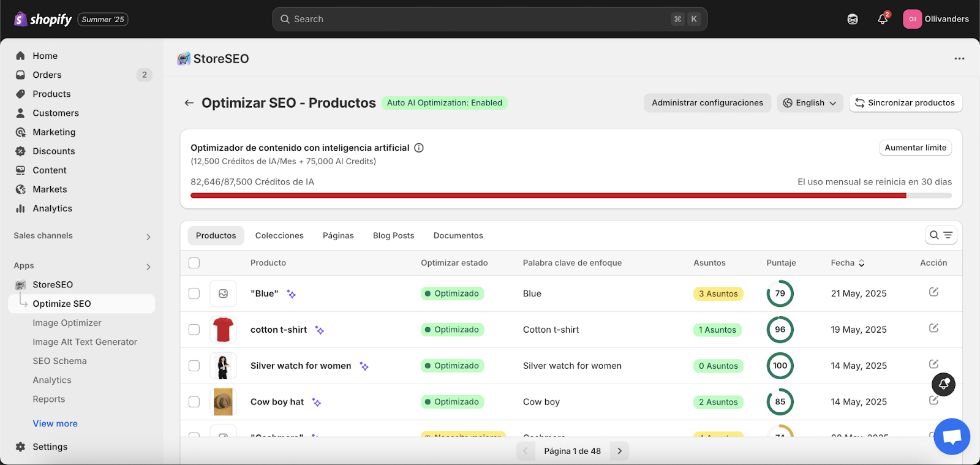Click the floating dark notification bell button

(x=944, y=385)
